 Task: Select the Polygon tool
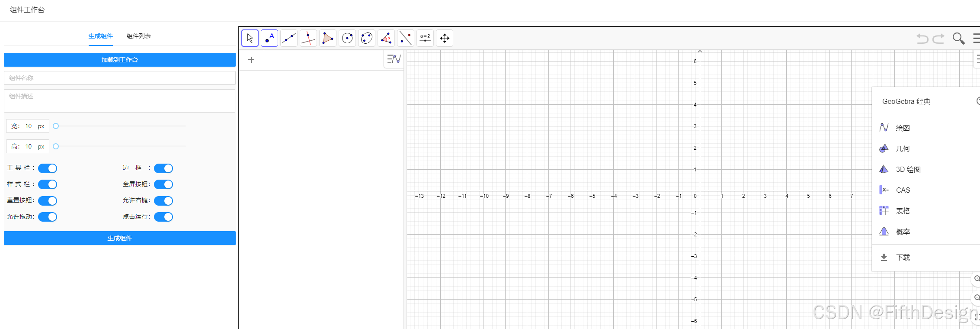click(x=328, y=38)
